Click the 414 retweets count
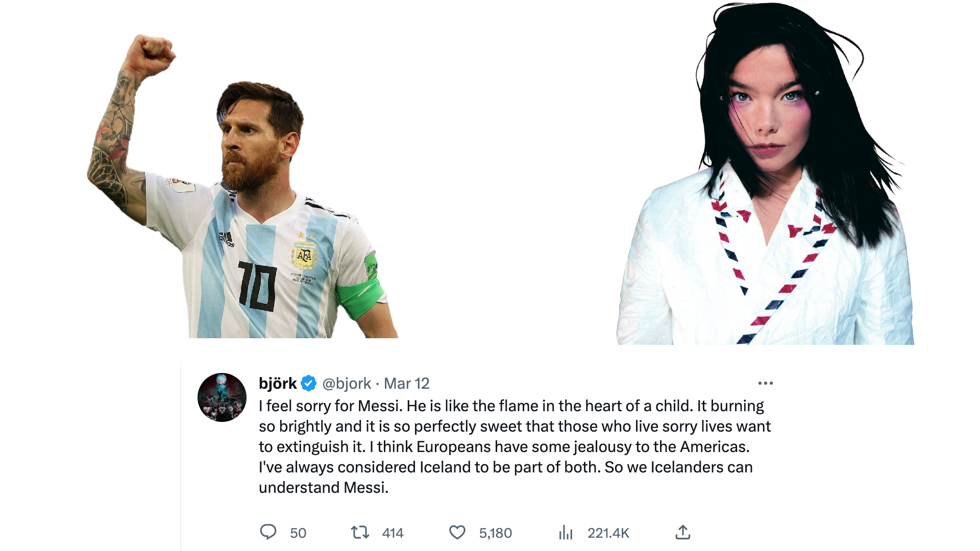 pyautogui.click(x=393, y=533)
